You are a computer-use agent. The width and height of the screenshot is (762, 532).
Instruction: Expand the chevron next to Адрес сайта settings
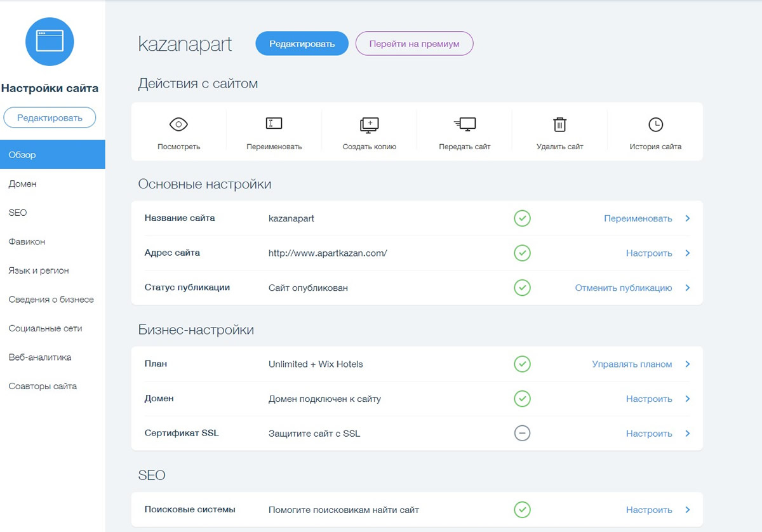[x=687, y=253]
